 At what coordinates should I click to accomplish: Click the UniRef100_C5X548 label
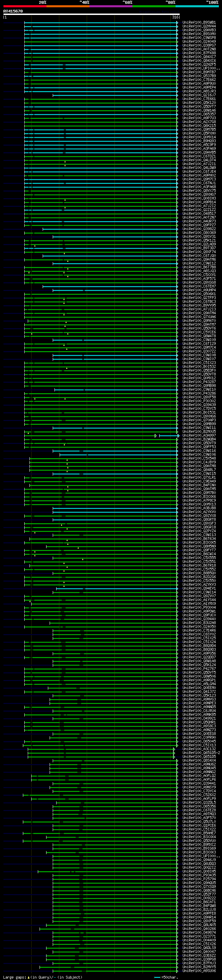(x=199, y=459)
